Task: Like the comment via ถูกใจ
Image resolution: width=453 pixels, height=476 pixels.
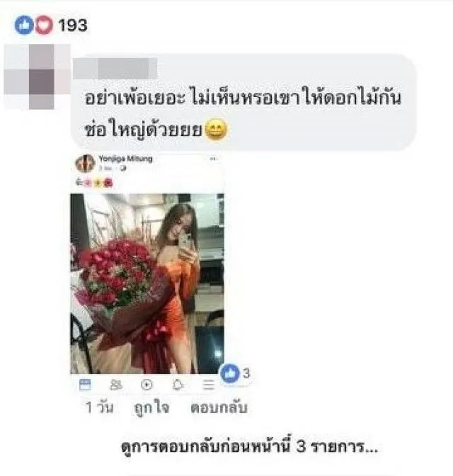Action: (151, 408)
